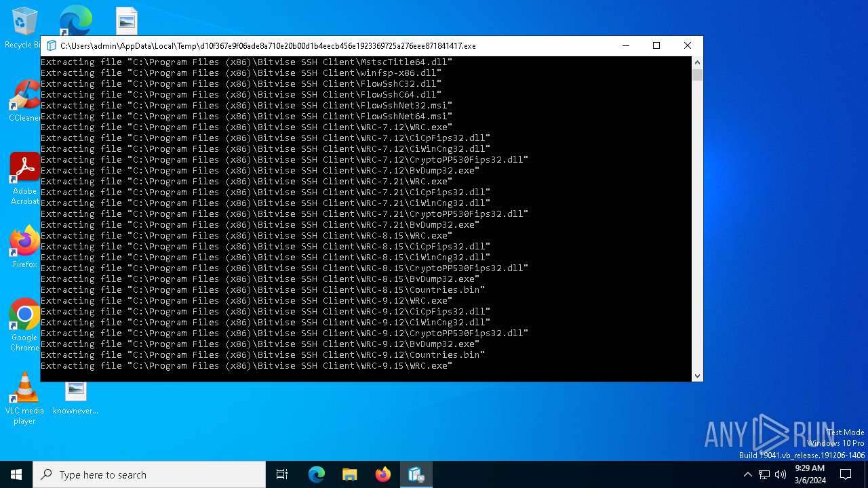Click the line extracting WRC-7.12\CiCpFips32.dll

(265, 138)
